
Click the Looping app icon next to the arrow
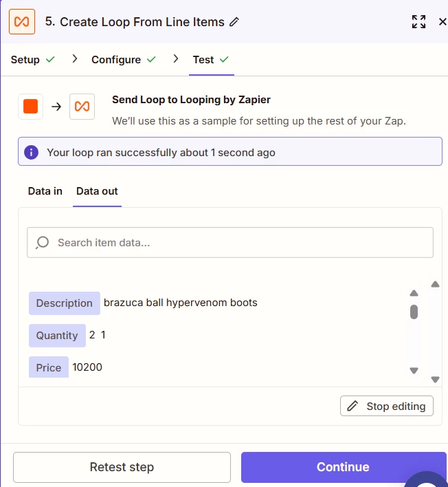coord(82,107)
